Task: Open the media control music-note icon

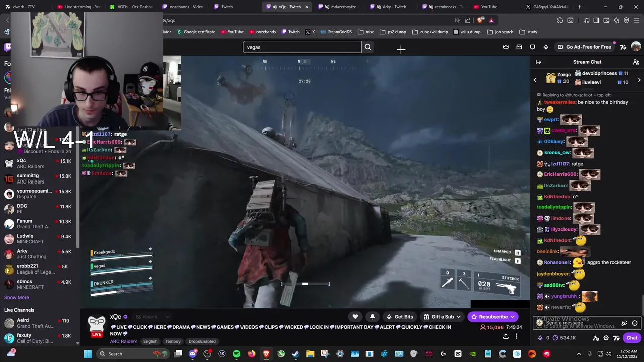Action: (586, 20)
